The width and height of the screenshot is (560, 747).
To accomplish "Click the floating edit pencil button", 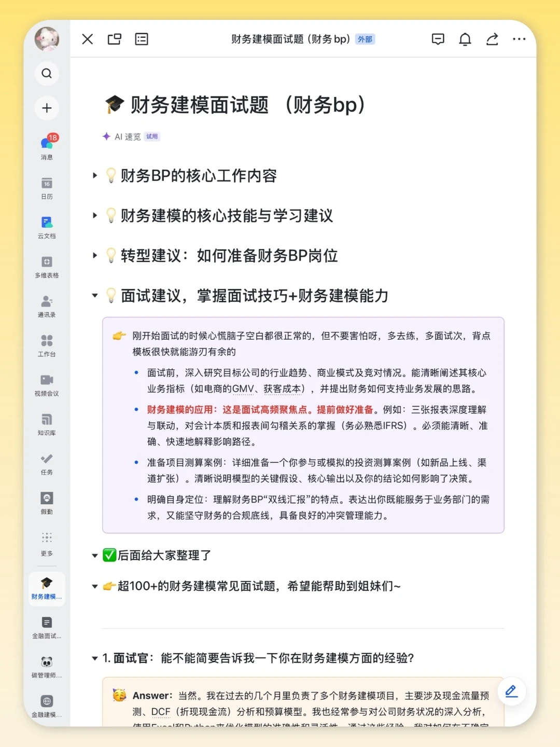I will pos(511,691).
